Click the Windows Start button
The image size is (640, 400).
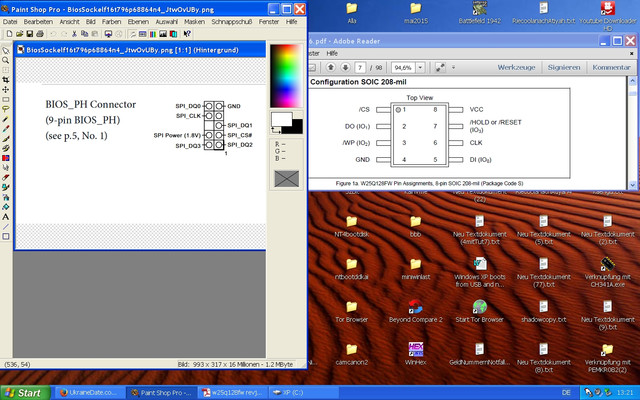point(25,393)
